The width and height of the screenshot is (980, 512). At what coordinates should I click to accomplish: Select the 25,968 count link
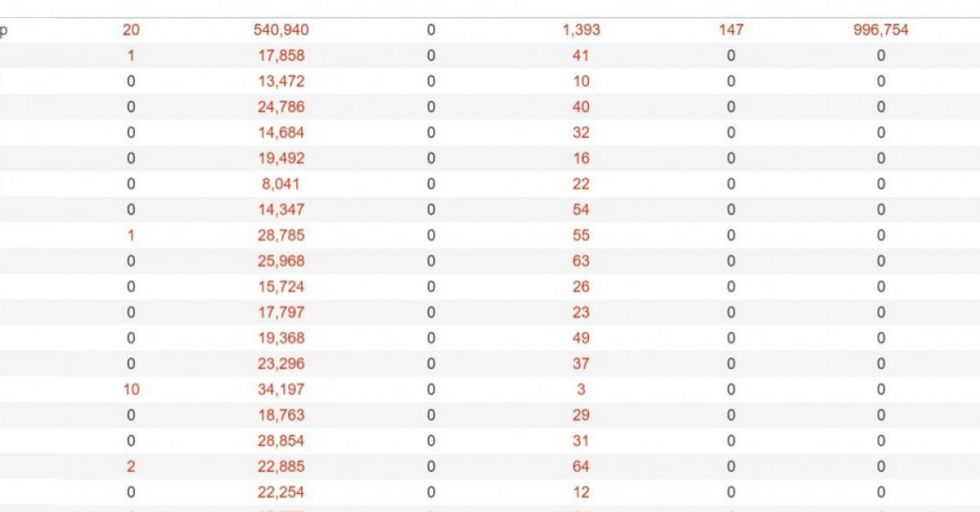(x=281, y=261)
